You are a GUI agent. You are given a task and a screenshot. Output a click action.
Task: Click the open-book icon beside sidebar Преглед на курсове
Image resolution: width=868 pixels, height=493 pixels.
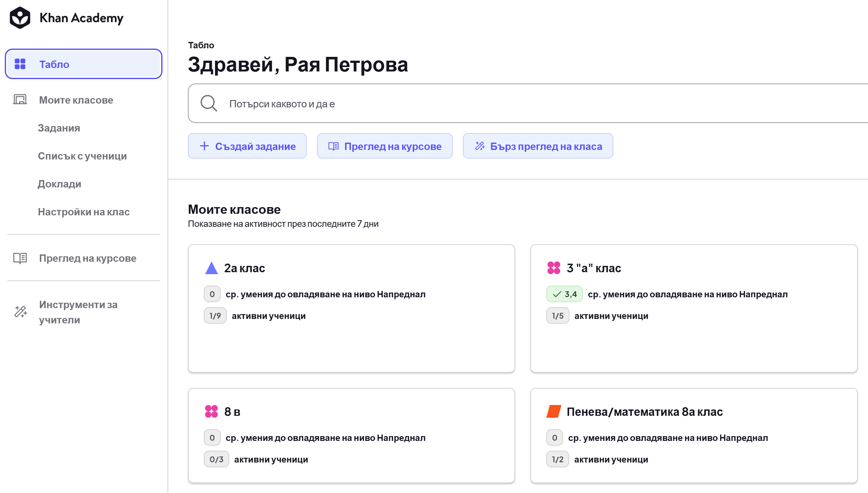(20, 258)
